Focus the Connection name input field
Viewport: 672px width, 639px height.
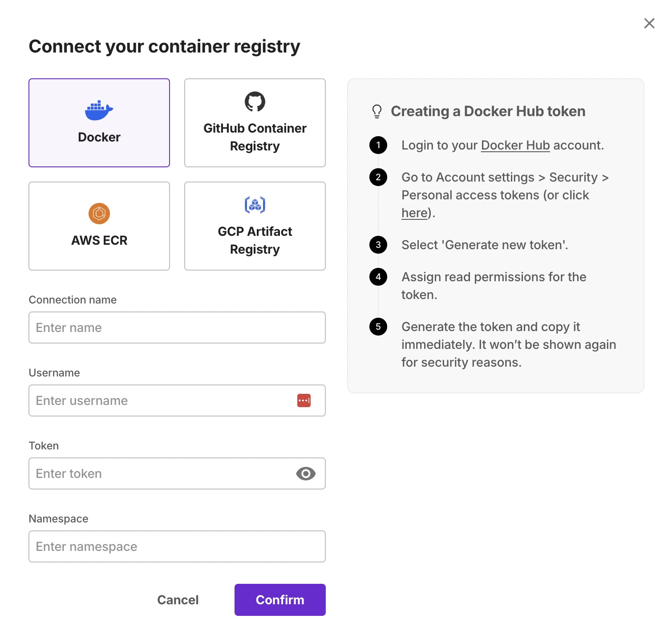177,328
